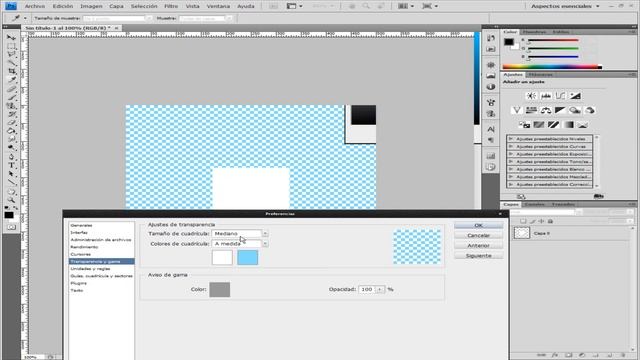640x360 pixels.
Task: Open the Edición menu
Action: (x=63, y=6)
